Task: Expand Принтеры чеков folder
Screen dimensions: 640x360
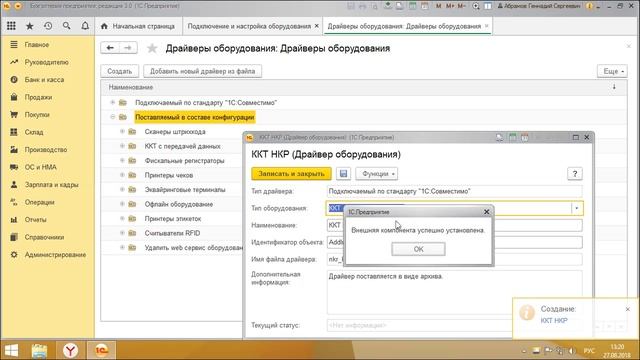Action: pos(122,175)
